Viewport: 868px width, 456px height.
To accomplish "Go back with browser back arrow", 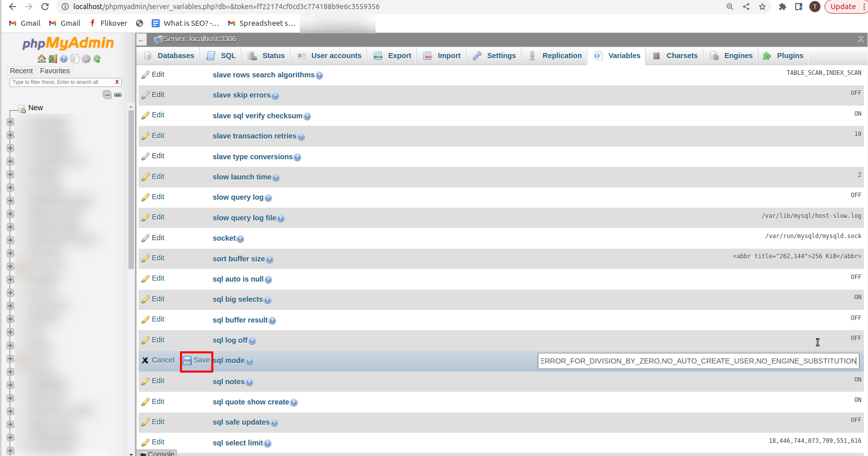I will 12,7.
